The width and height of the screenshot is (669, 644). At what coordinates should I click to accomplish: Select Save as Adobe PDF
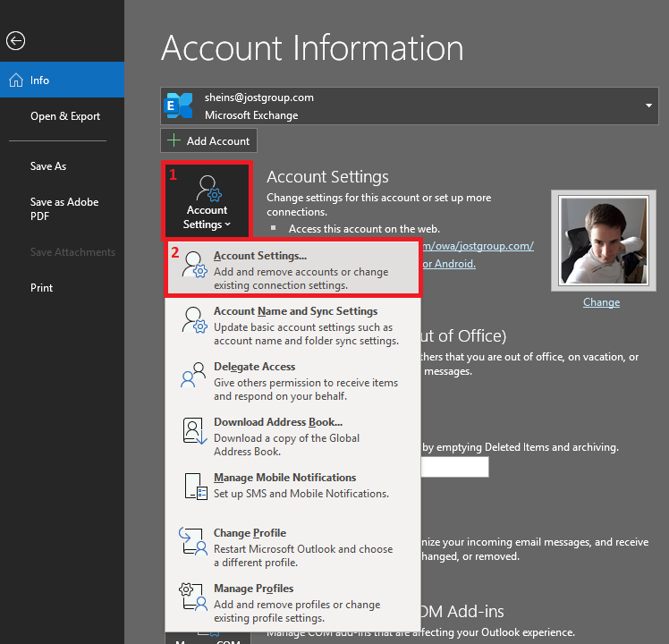(x=63, y=208)
